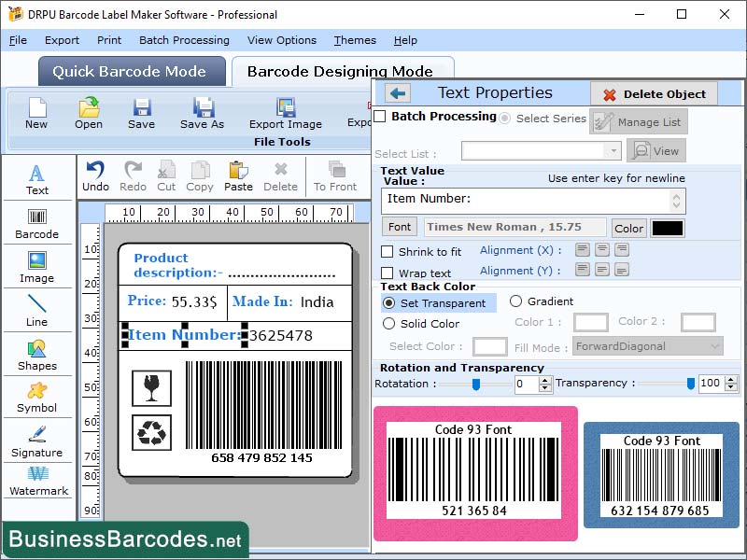
Task: Select the Signature tool
Action: (37, 443)
